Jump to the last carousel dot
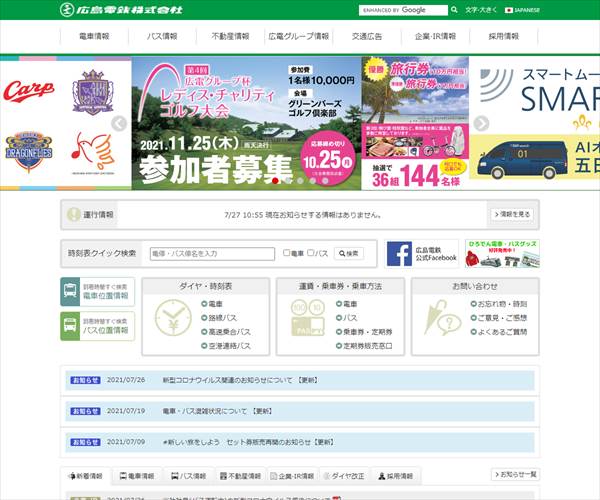 click(325, 181)
